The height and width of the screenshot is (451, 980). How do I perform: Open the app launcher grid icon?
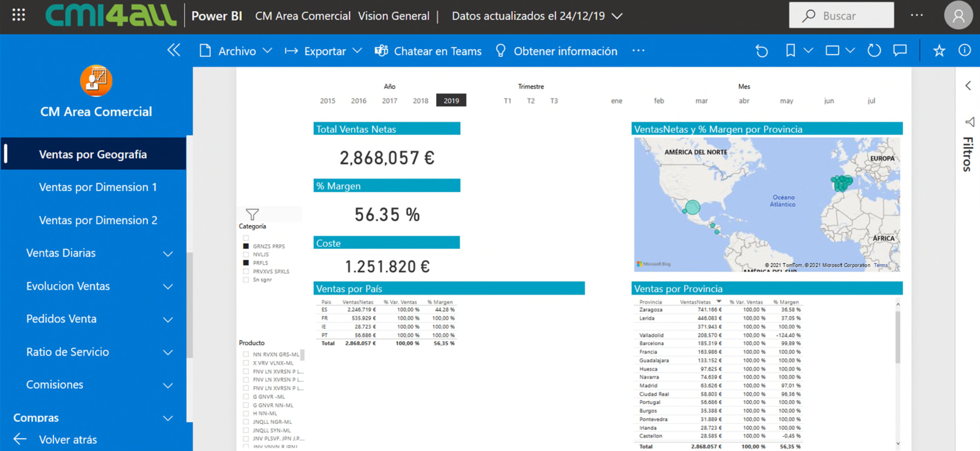(x=18, y=15)
